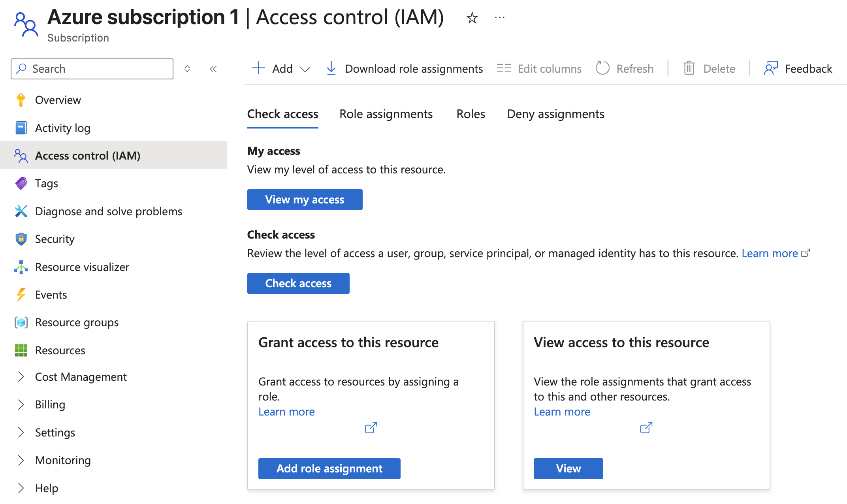This screenshot has height=504, width=847.
Task: Click the Security shield icon
Action: (x=21, y=239)
